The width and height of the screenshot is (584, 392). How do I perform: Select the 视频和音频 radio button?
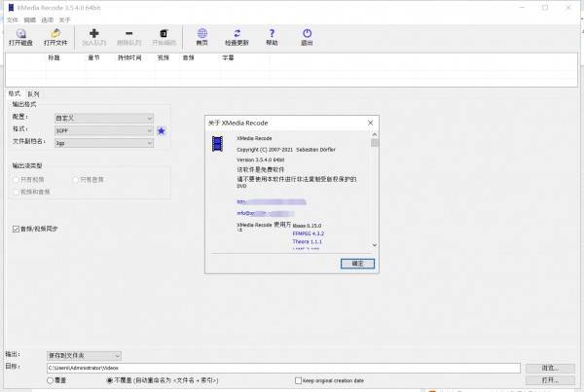coord(16,192)
